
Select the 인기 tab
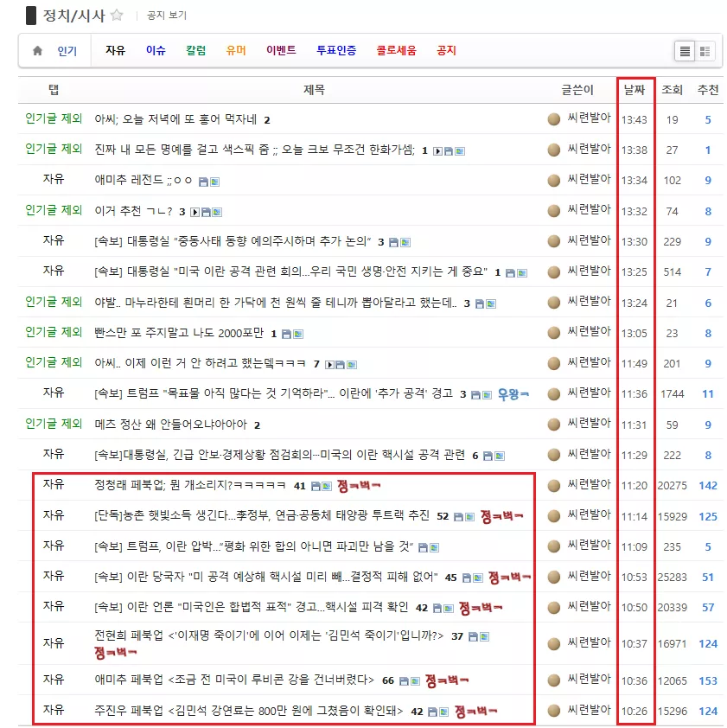tap(67, 51)
